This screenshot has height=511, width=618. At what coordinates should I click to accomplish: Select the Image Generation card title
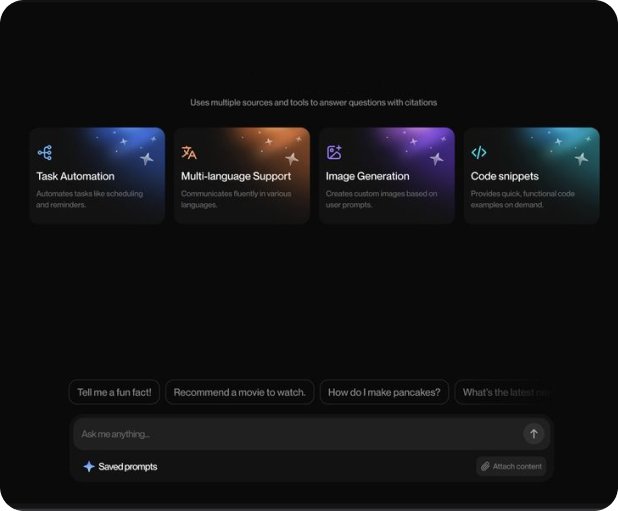tap(367, 176)
